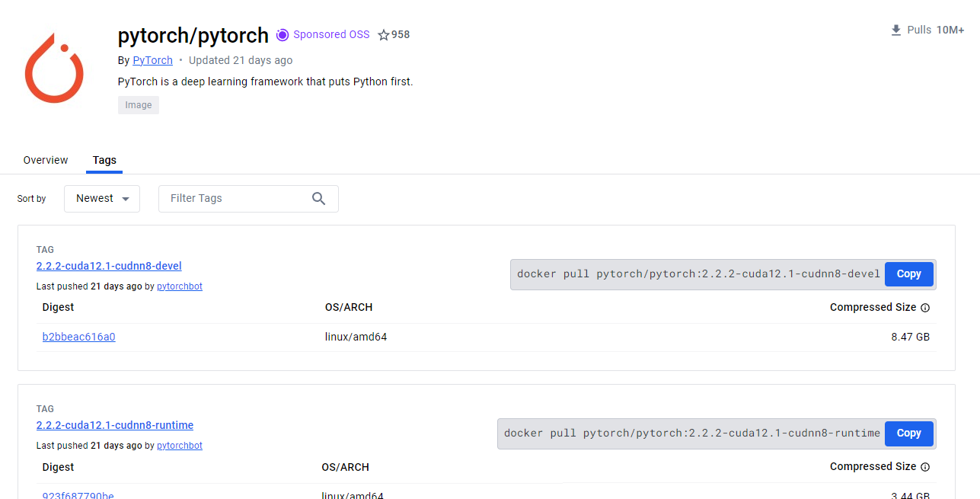Image resolution: width=980 pixels, height=499 pixels.
Task: Click the Updated 21 days ago text
Action: [x=241, y=60]
